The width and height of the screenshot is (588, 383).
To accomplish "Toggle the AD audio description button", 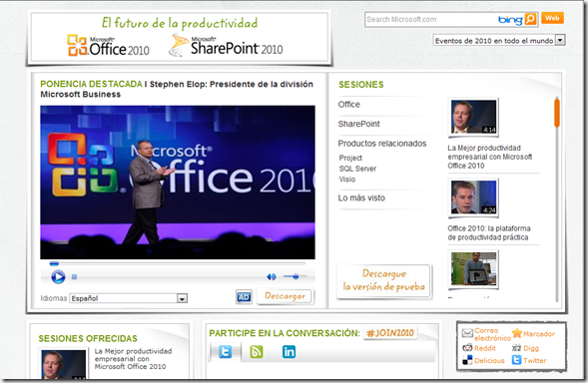I will point(244,297).
